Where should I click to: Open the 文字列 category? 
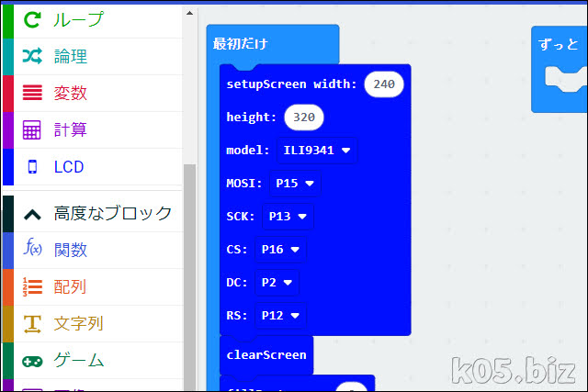(93, 324)
